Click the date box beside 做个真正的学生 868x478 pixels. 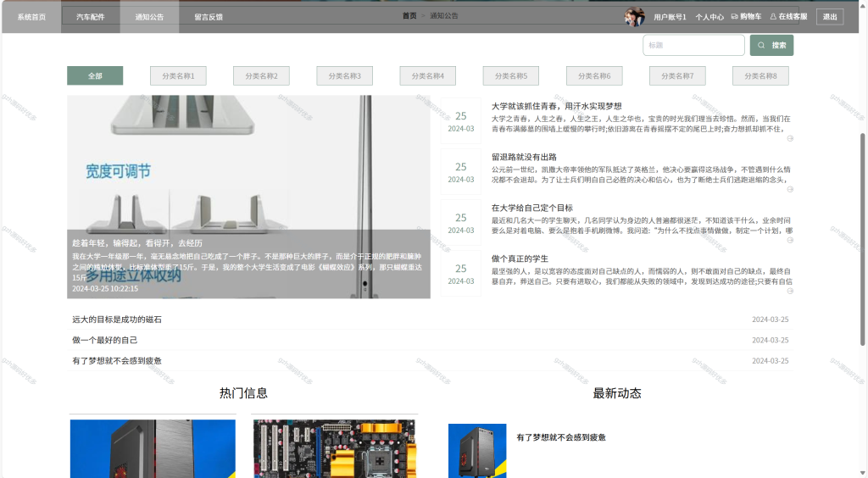click(x=460, y=273)
